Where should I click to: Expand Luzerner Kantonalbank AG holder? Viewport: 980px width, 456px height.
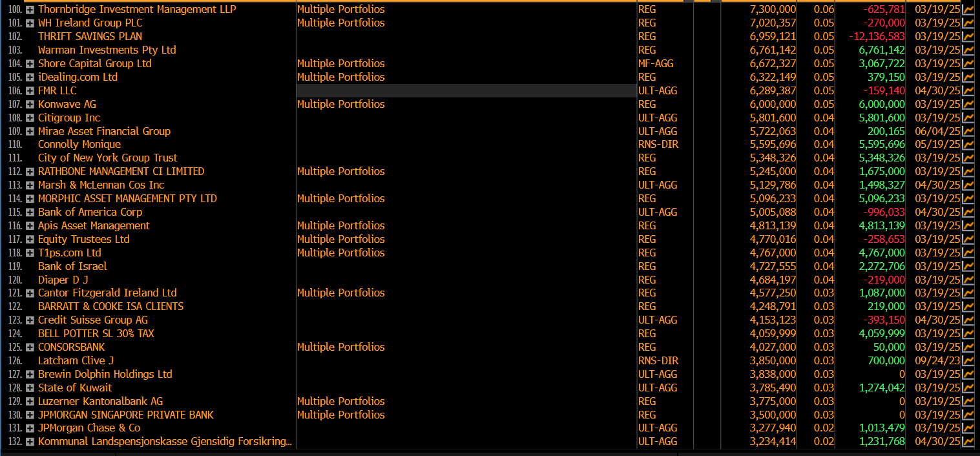click(30, 402)
